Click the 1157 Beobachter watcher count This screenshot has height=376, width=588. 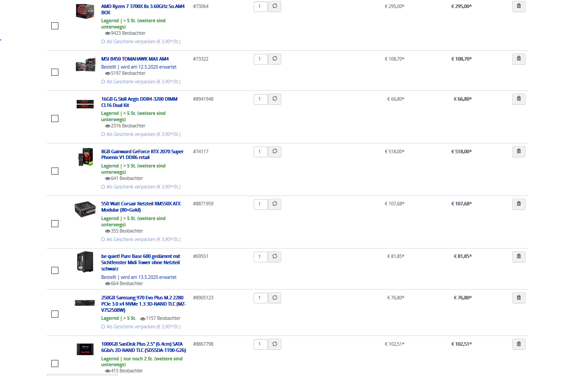pyautogui.click(x=160, y=318)
